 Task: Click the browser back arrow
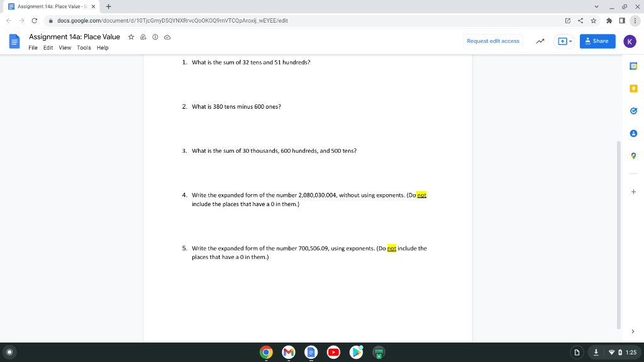9,21
